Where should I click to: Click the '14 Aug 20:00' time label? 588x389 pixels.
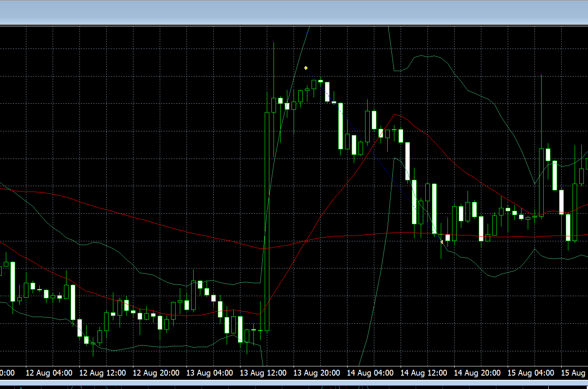point(477,373)
